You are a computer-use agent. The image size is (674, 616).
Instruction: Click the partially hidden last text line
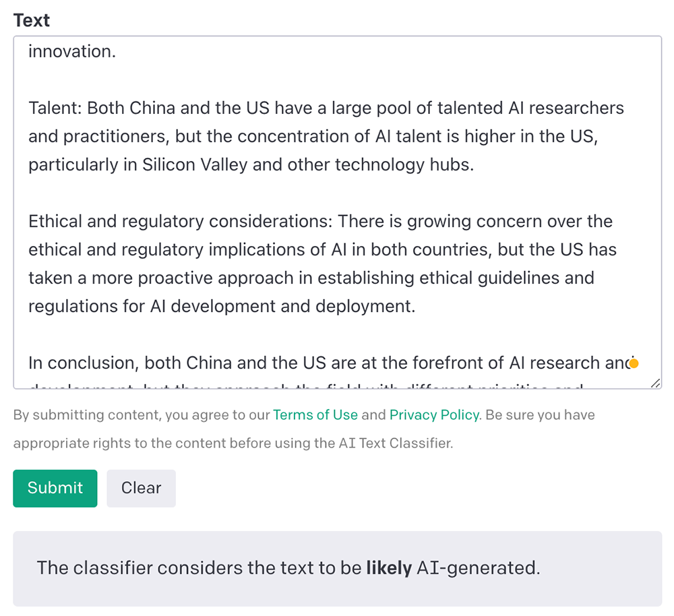point(303,386)
